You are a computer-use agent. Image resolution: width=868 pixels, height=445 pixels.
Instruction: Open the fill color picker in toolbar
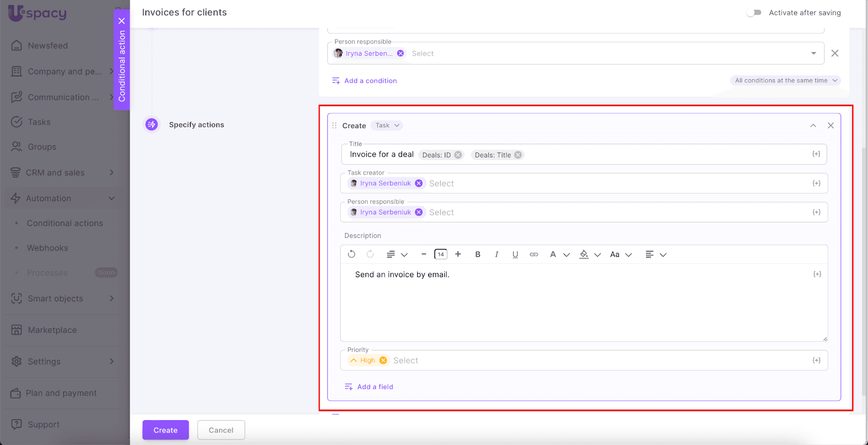point(584,254)
